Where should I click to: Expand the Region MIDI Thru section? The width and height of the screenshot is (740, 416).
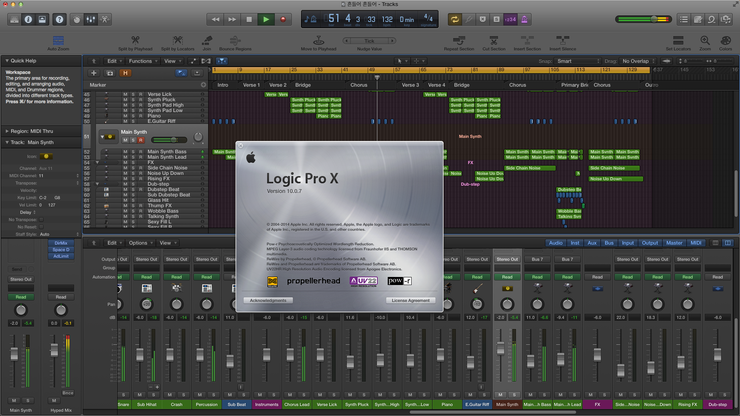click(7, 131)
